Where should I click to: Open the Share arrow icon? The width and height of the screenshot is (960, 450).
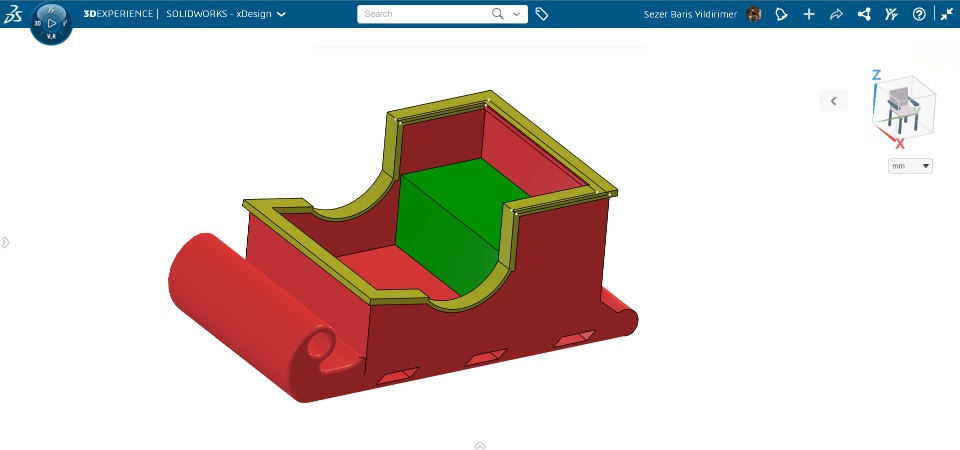[x=836, y=14]
